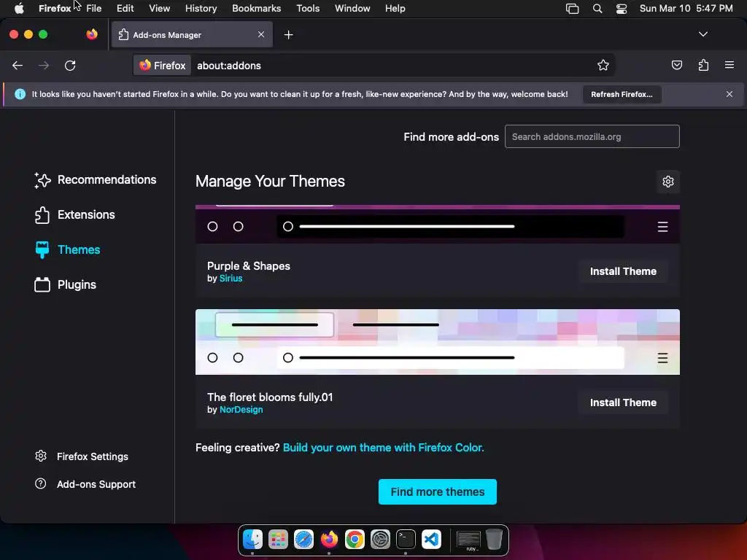Open the File menu

pos(94,9)
